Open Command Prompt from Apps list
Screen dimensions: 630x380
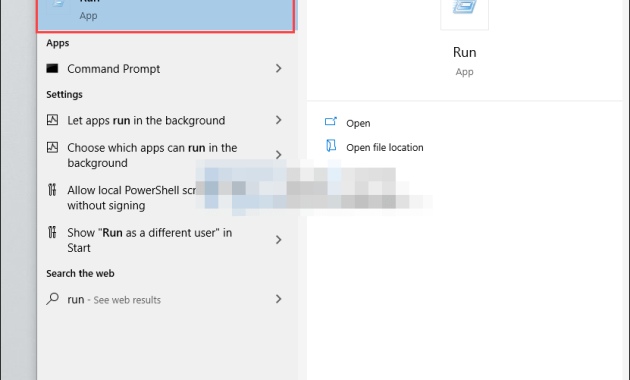pyautogui.click(x=166, y=69)
